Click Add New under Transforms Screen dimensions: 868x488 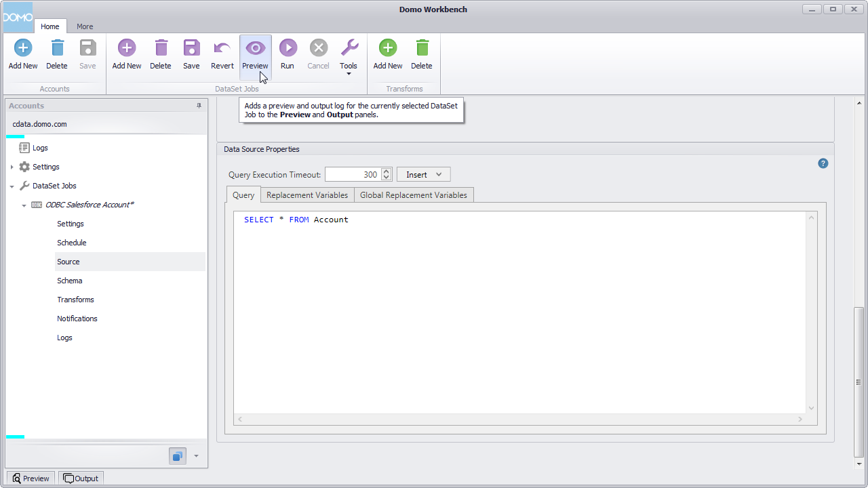pyautogui.click(x=387, y=47)
